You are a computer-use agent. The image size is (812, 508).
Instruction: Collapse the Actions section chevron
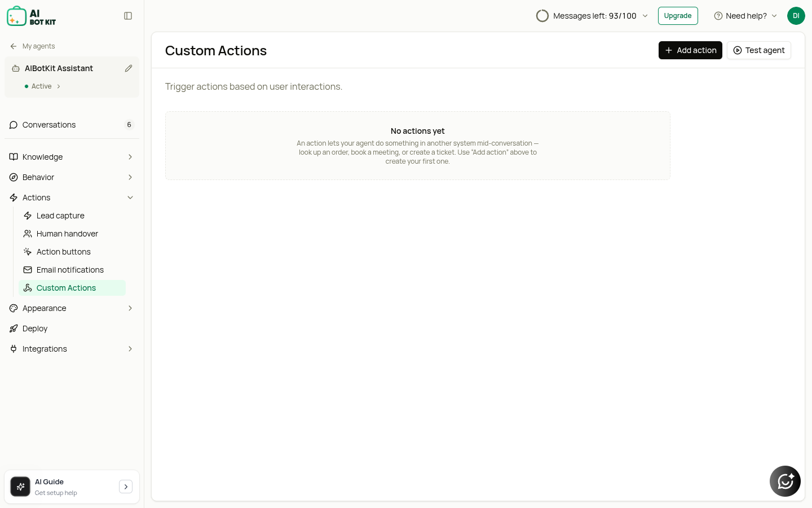[x=130, y=198]
